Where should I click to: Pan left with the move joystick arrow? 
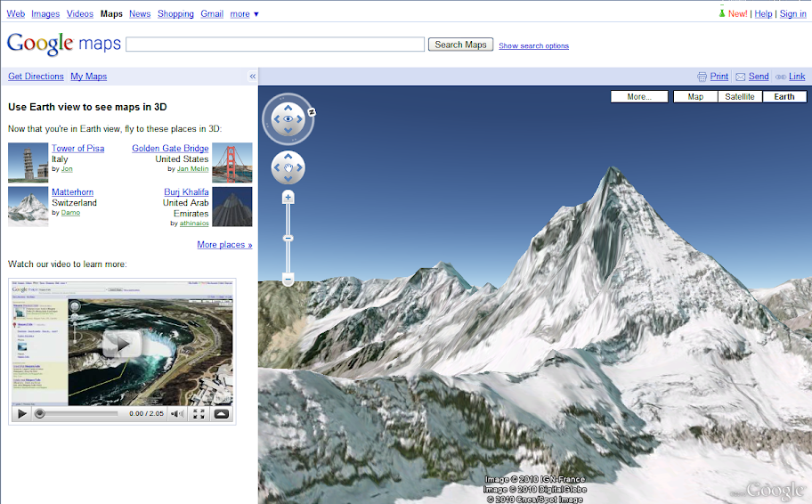tap(277, 167)
